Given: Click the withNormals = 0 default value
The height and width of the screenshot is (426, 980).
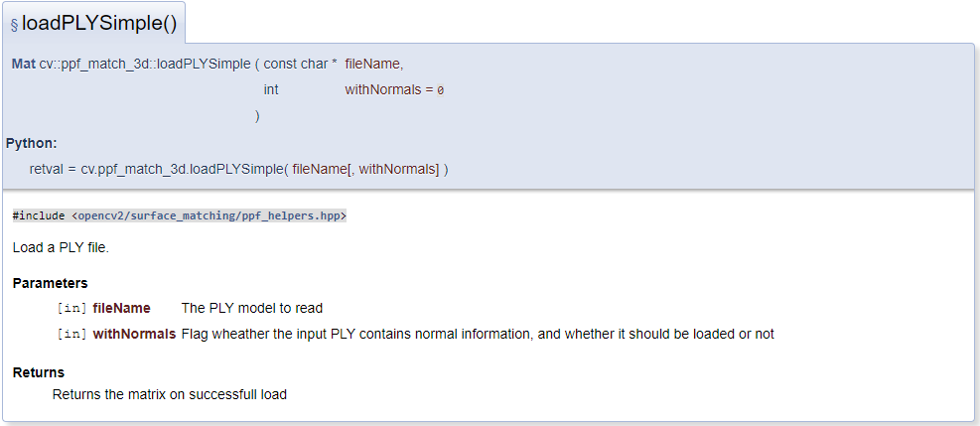Looking at the screenshot, I should pyautogui.click(x=394, y=90).
